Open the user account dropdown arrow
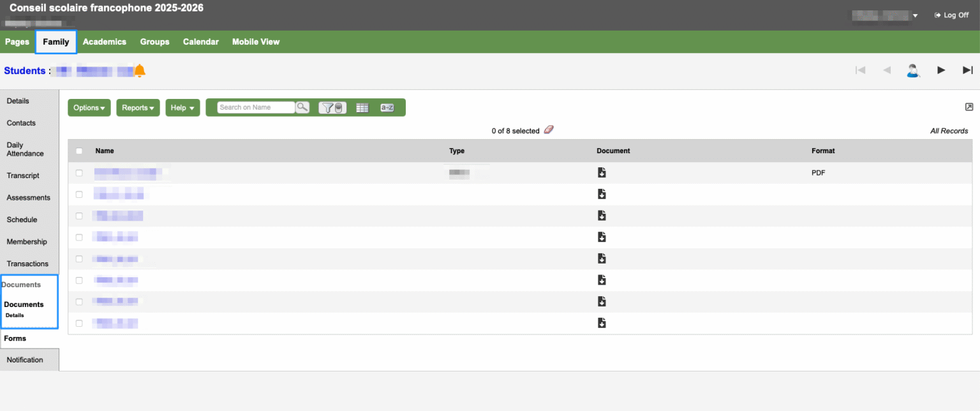This screenshot has height=411, width=980. point(916,15)
